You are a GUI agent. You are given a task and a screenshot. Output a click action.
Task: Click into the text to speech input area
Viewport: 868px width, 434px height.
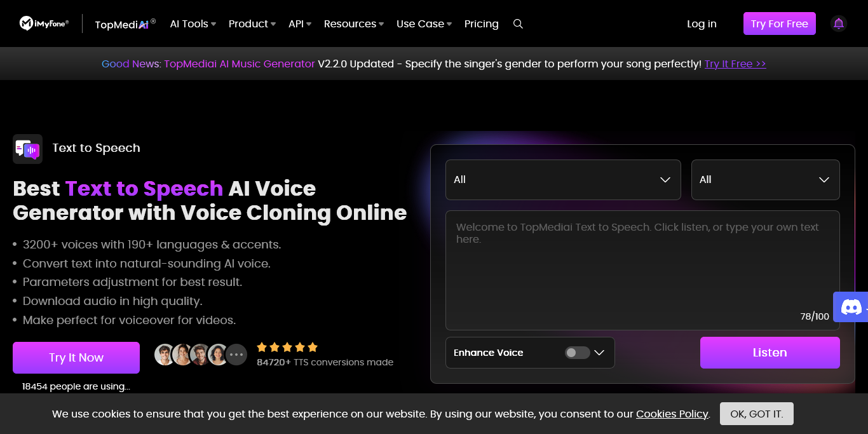(642, 270)
